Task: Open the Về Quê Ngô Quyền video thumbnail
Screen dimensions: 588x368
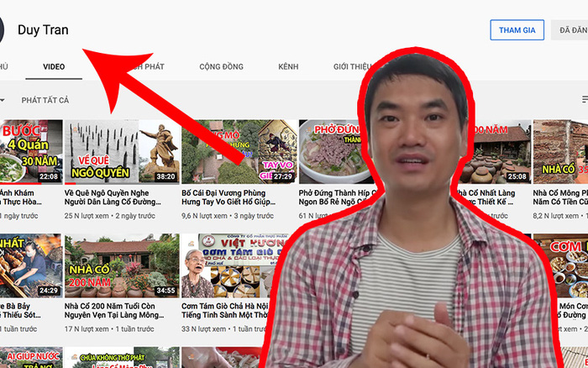Action: point(122,152)
